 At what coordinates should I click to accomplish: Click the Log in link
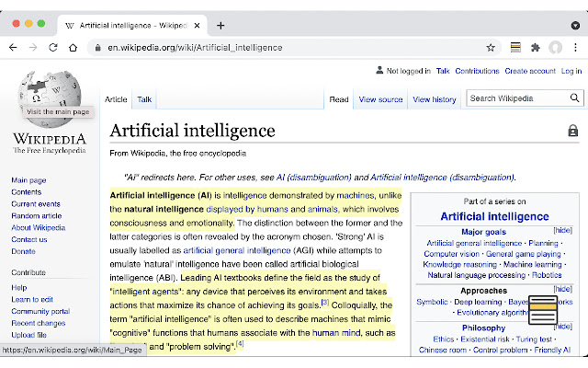571,71
